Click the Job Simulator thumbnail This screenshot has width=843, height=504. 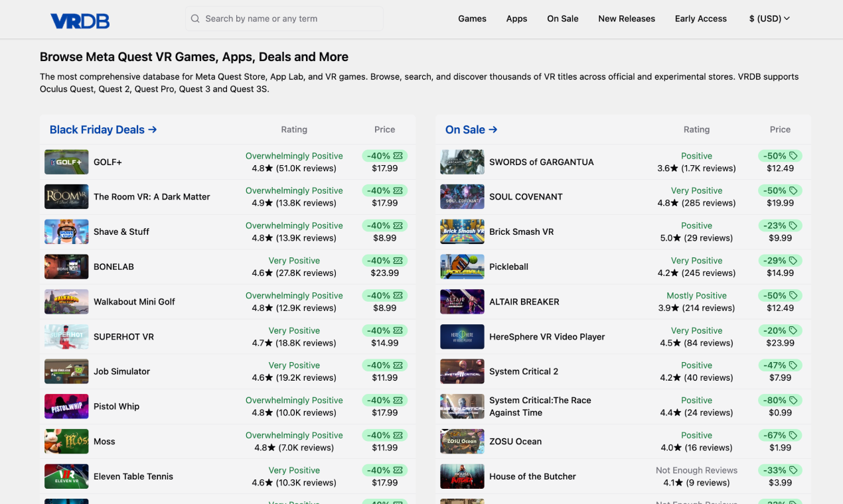pyautogui.click(x=66, y=371)
